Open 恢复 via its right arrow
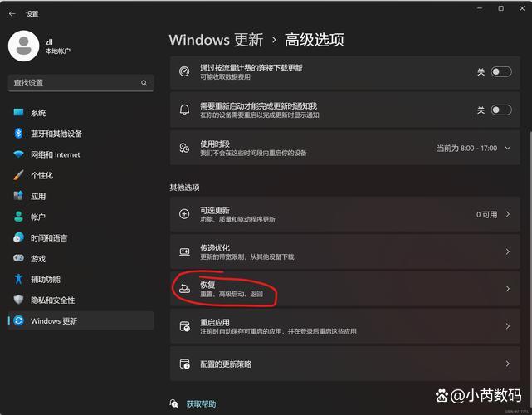532x415 pixels. pos(508,289)
